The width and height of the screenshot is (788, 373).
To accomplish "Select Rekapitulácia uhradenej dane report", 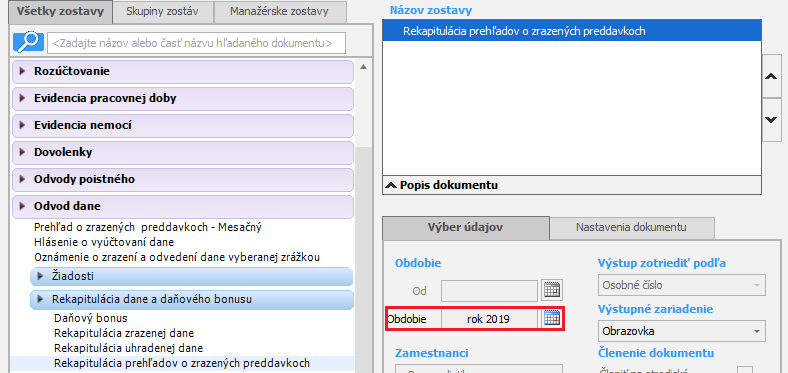I will (x=129, y=348).
